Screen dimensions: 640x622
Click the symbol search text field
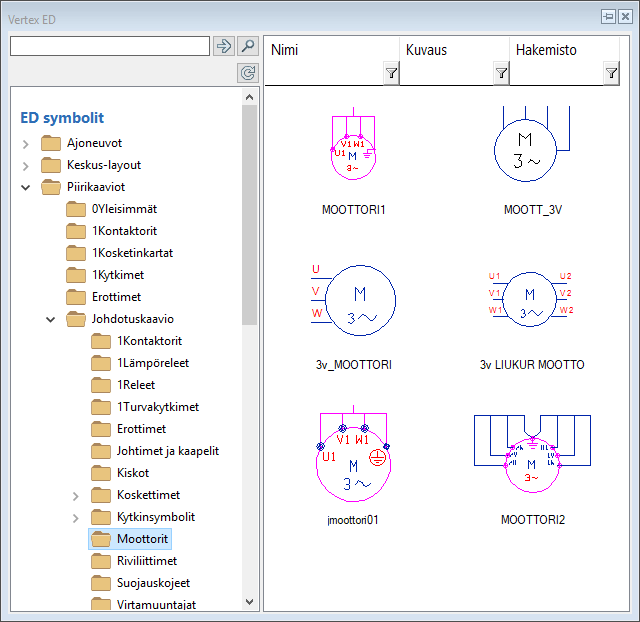[109, 46]
